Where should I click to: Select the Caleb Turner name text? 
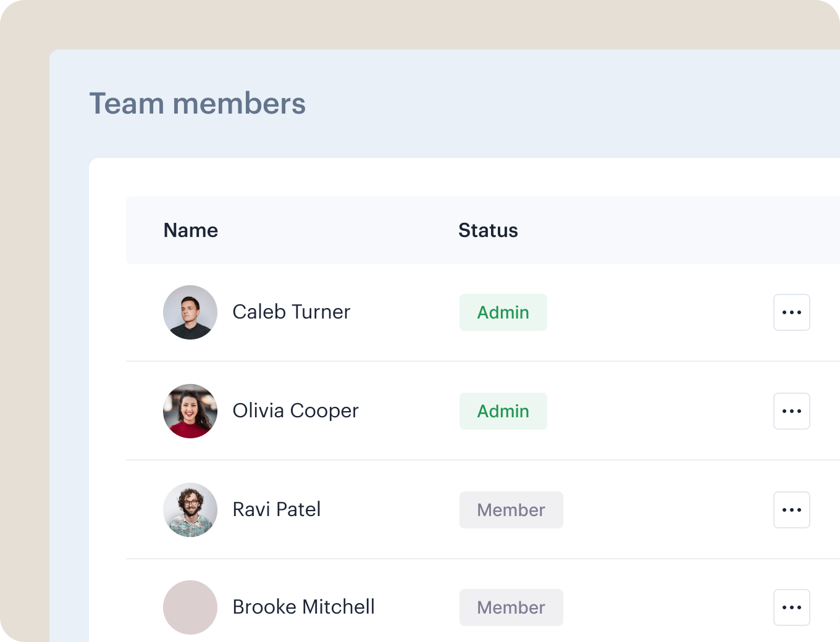pyautogui.click(x=292, y=312)
